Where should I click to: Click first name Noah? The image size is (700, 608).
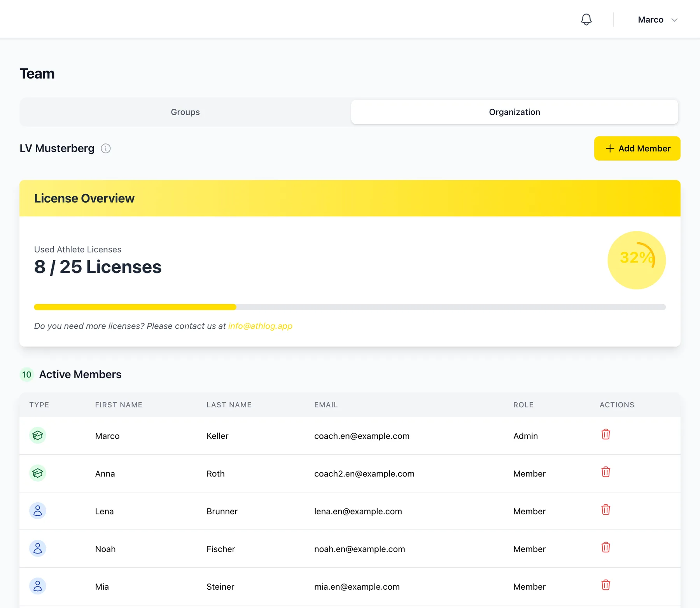click(105, 549)
